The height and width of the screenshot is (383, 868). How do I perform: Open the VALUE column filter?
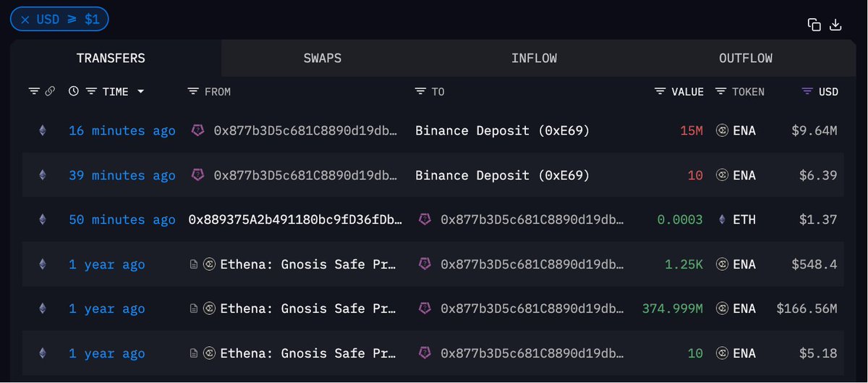coord(660,91)
